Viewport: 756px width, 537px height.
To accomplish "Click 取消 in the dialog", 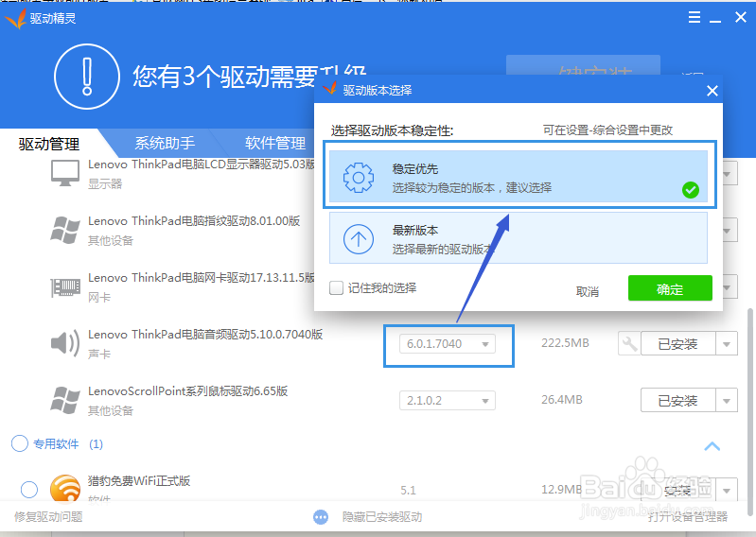I will [588, 291].
